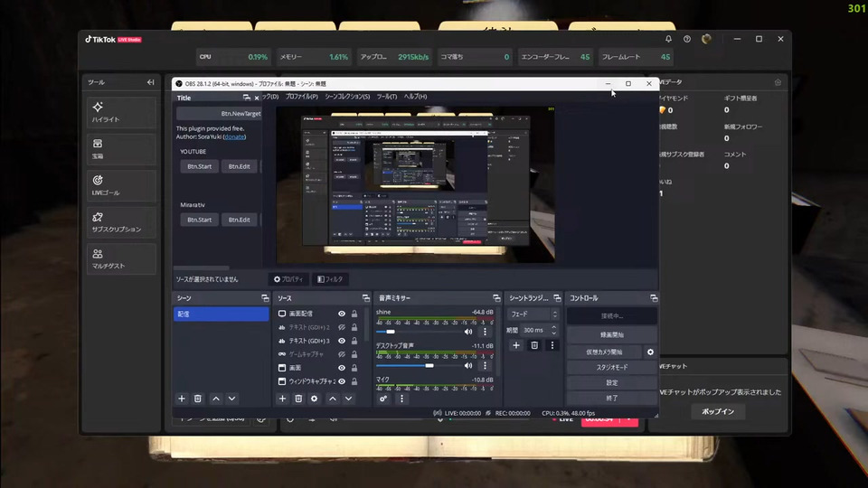This screenshot has height=488, width=868.
Task: Open TikTok help question-mark icon
Action: point(687,39)
